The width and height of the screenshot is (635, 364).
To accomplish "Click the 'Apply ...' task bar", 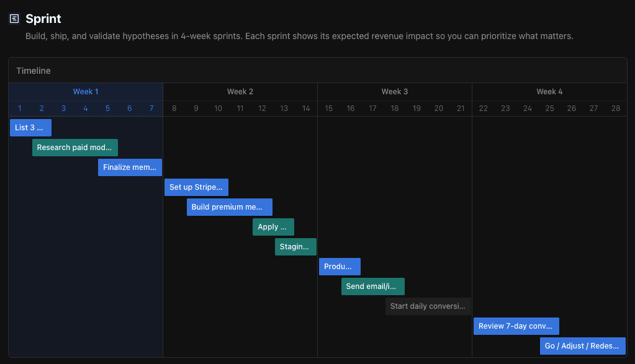I will coord(273,227).
